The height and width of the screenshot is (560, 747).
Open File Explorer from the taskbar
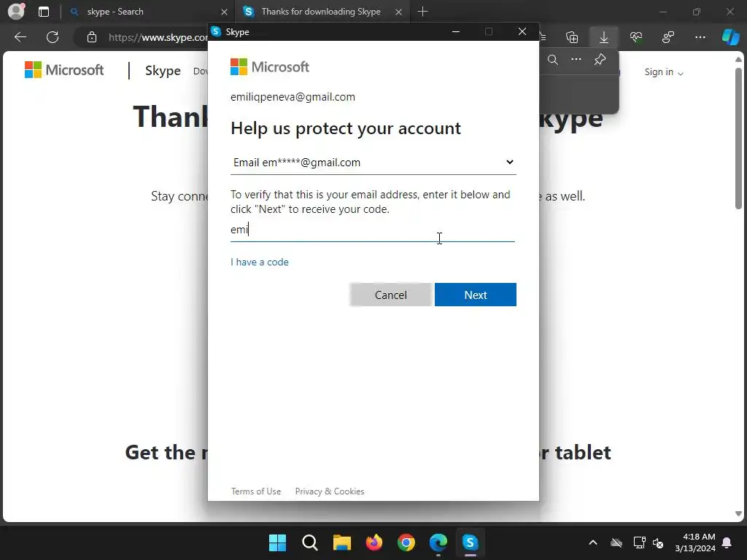click(341, 542)
